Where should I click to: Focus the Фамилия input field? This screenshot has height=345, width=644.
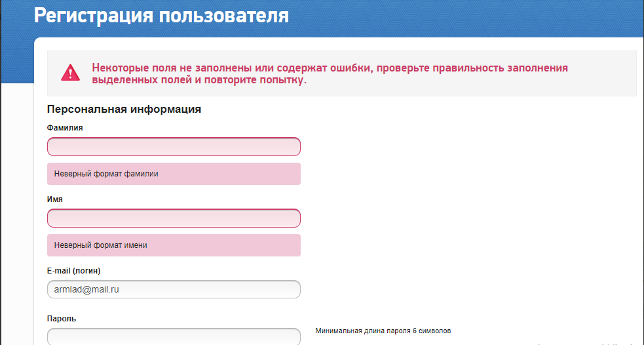click(x=174, y=147)
